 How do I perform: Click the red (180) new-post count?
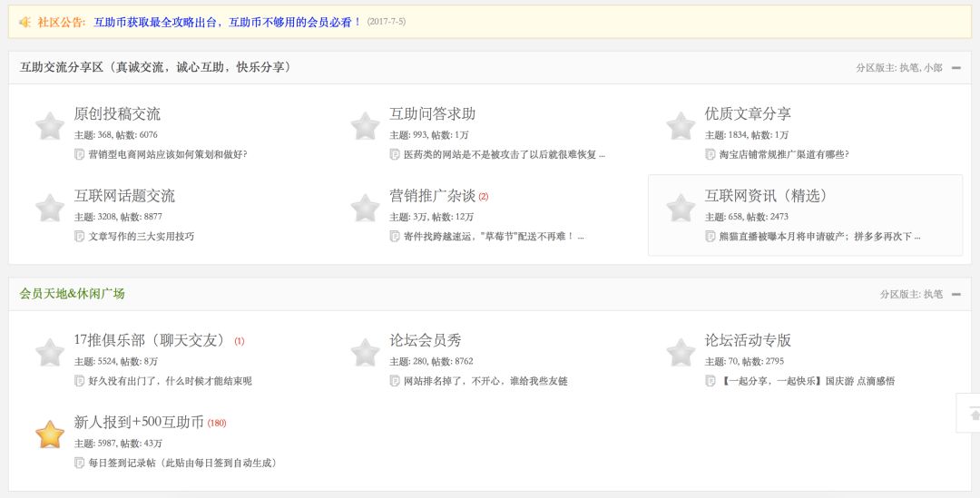click(x=217, y=423)
